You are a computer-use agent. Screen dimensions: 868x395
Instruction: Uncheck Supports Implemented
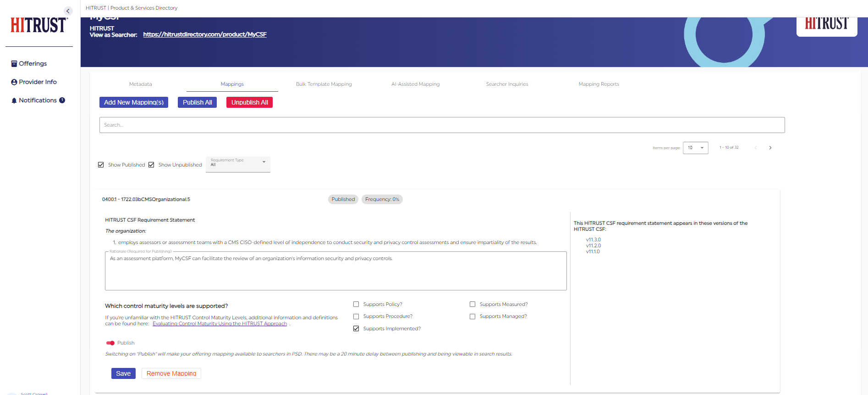356,328
